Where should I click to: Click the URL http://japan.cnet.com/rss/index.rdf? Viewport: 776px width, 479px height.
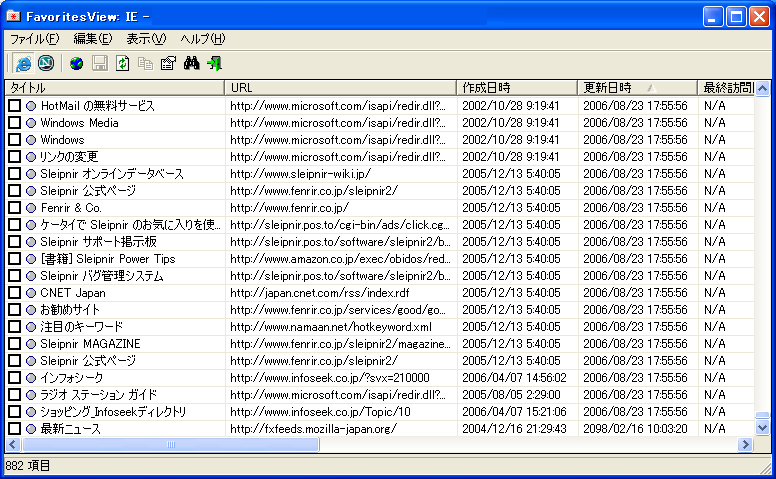[320, 293]
